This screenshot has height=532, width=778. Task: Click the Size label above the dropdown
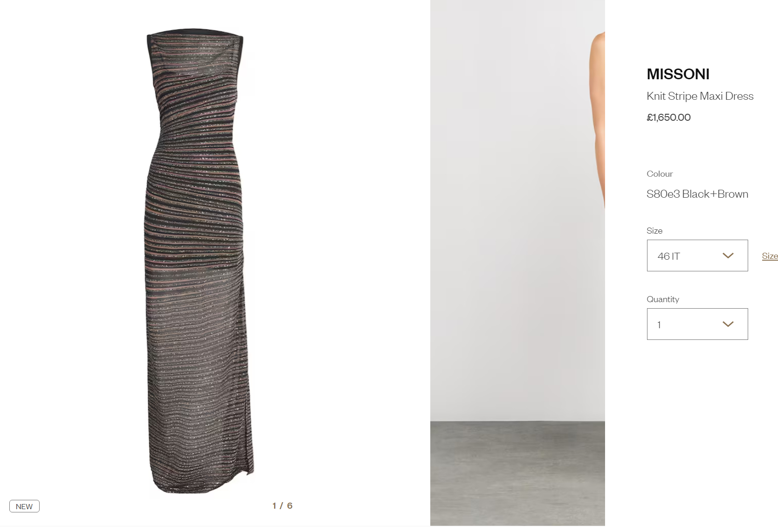(654, 231)
